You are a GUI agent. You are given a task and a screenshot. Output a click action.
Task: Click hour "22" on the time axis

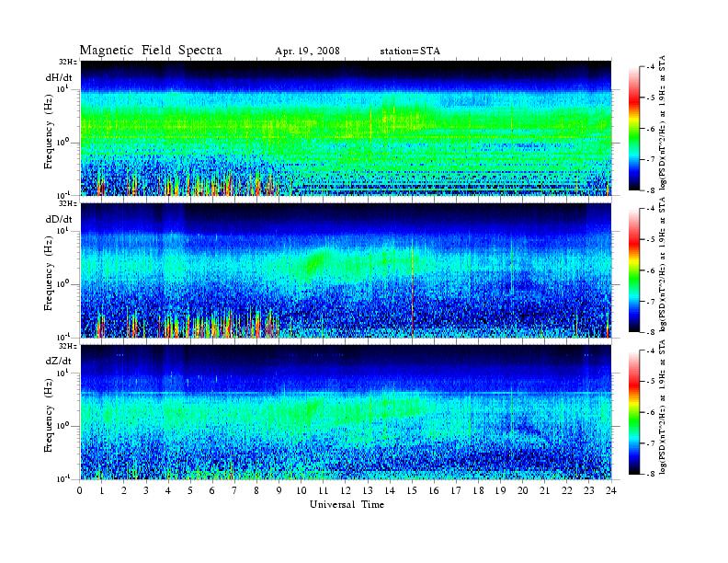567,490
